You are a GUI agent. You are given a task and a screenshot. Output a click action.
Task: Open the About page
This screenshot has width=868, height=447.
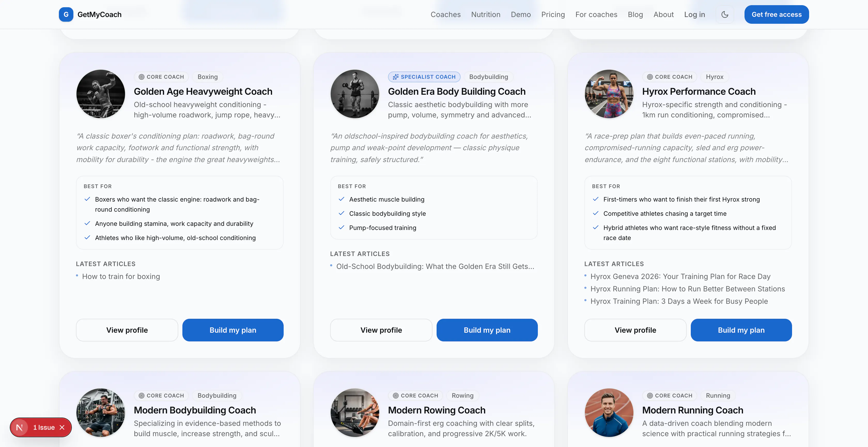(663, 14)
